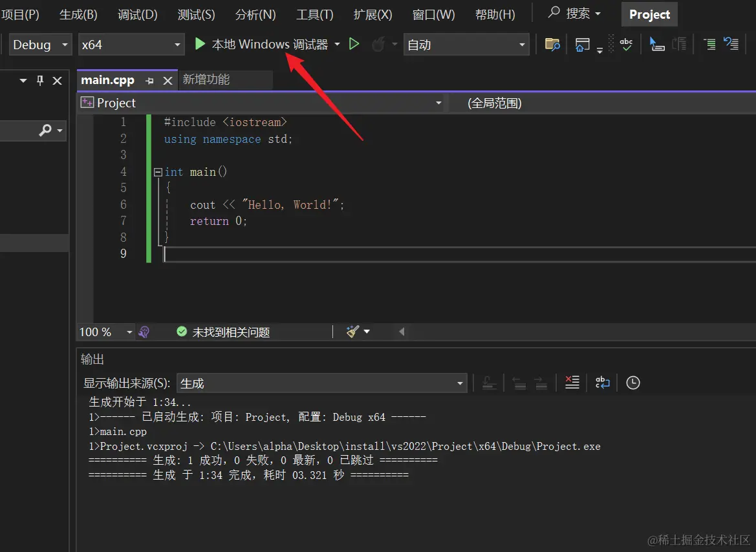Click the return 0; code line
The width and height of the screenshot is (756, 552).
[219, 221]
